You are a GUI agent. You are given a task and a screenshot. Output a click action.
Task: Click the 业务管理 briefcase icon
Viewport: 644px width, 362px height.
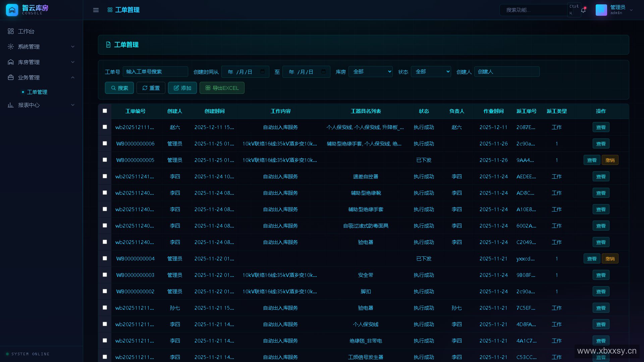tap(11, 77)
